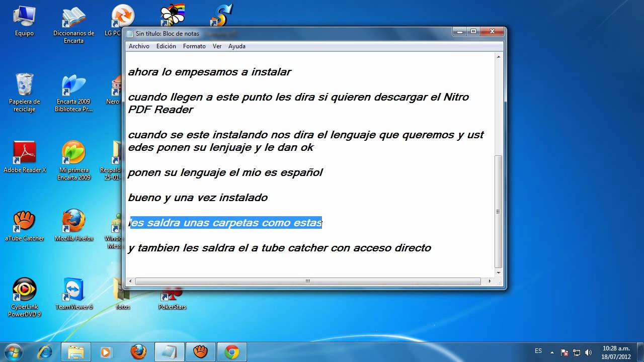Click Notepad vertical scrollbar up arrow
Image resolution: width=644 pixels, height=362 pixels.
[x=499, y=57]
